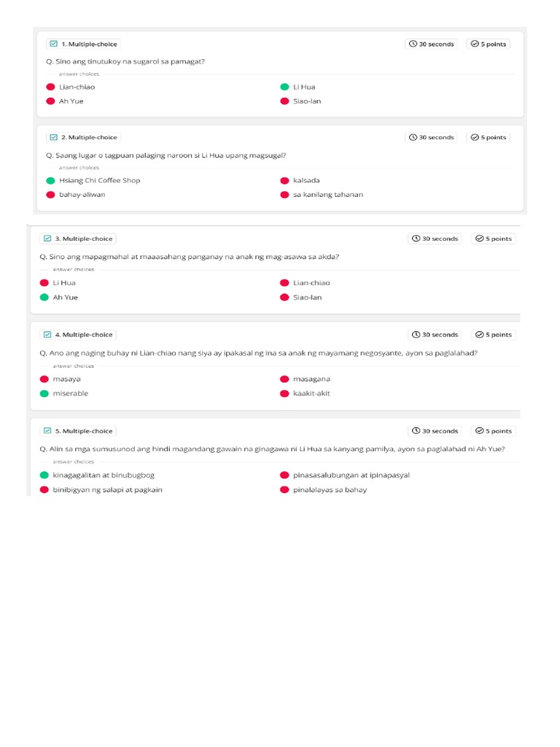Viewport: 560px width, 747px height.
Task: Open the 5 points selector on question 1
Action: (x=489, y=44)
